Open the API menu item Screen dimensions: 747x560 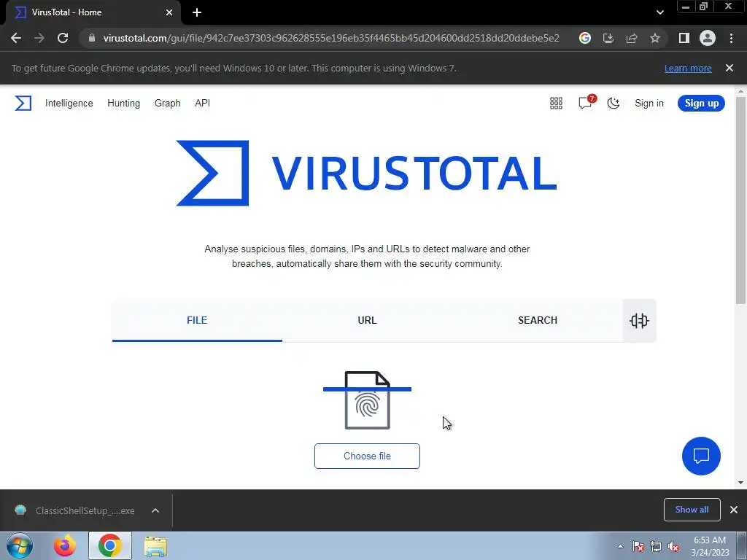[203, 104]
